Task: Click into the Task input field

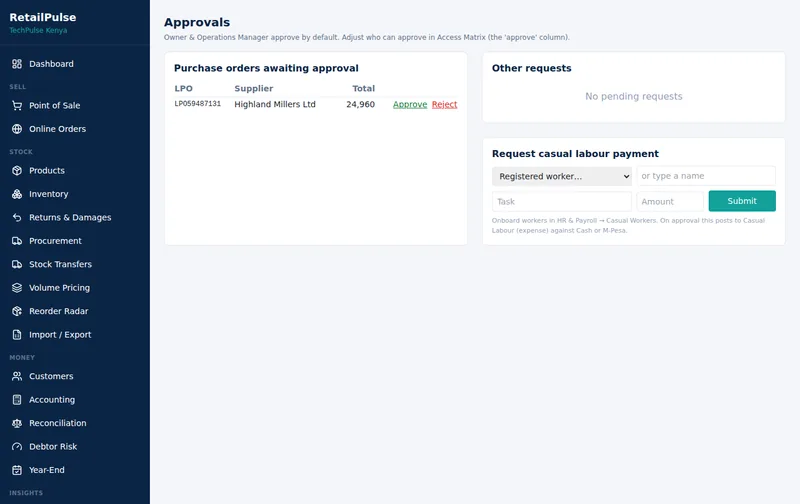Action: (562, 201)
